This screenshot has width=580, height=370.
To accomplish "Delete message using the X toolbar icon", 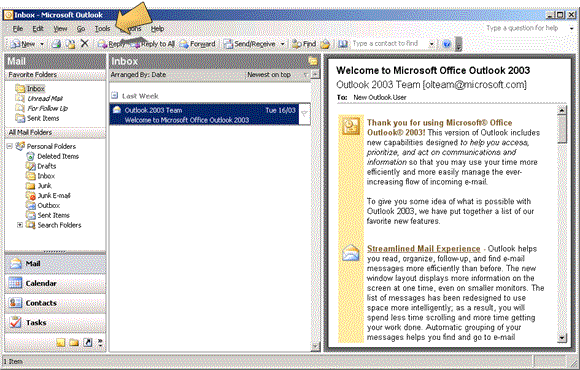I will [x=85, y=44].
